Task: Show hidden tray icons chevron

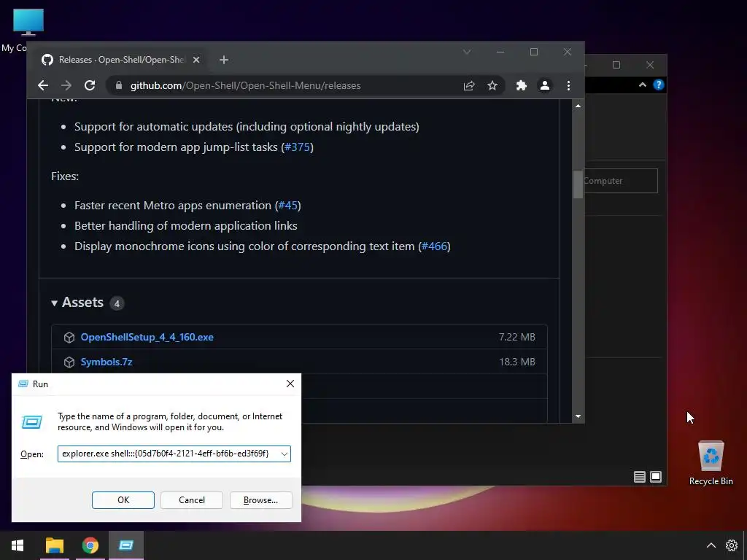Action: coord(711,545)
